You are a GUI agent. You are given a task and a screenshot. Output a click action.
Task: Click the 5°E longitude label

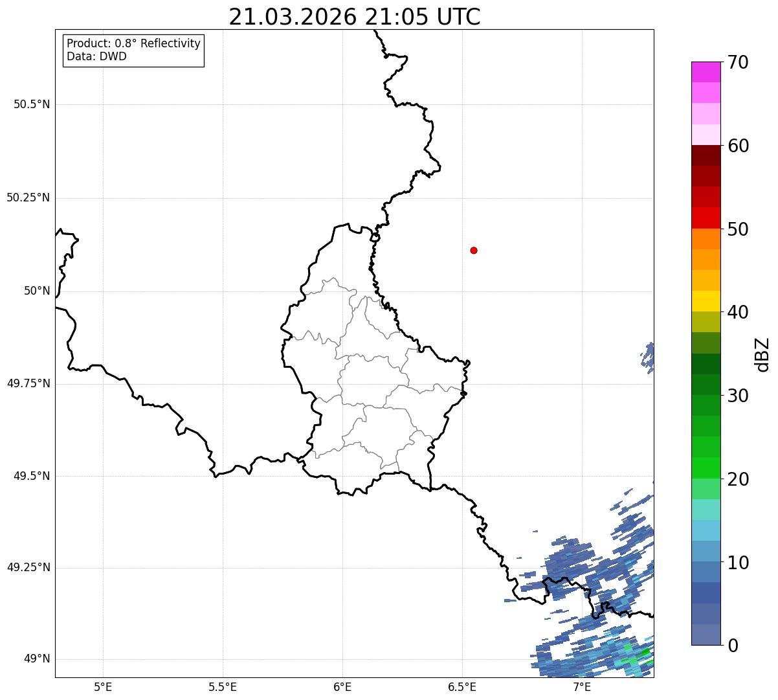pyautogui.click(x=103, y=686)
